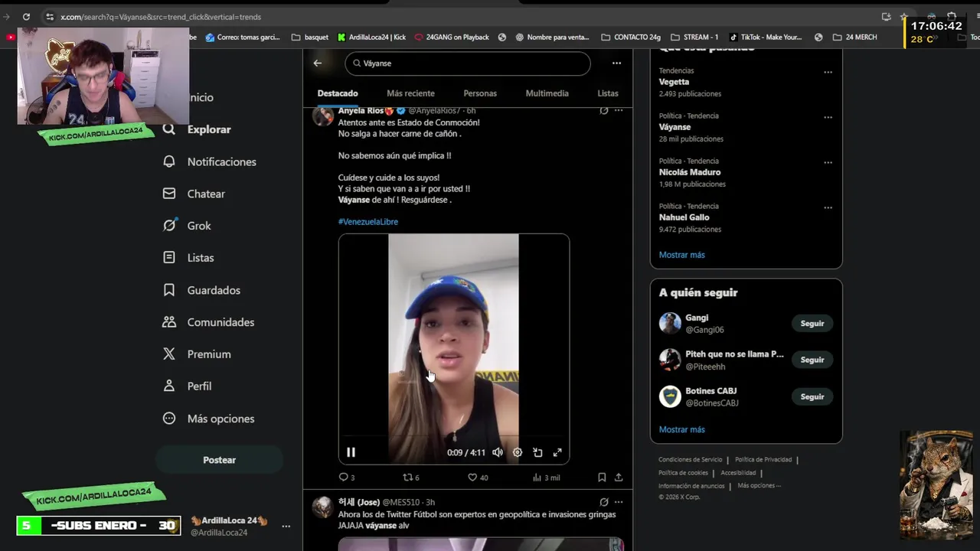Switch to Personas tab
Viewport: 980px width, 551px height.
(x=480, y=93)
